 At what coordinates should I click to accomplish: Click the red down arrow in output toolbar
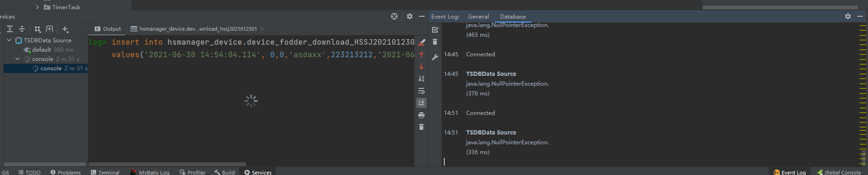[421, 67]
